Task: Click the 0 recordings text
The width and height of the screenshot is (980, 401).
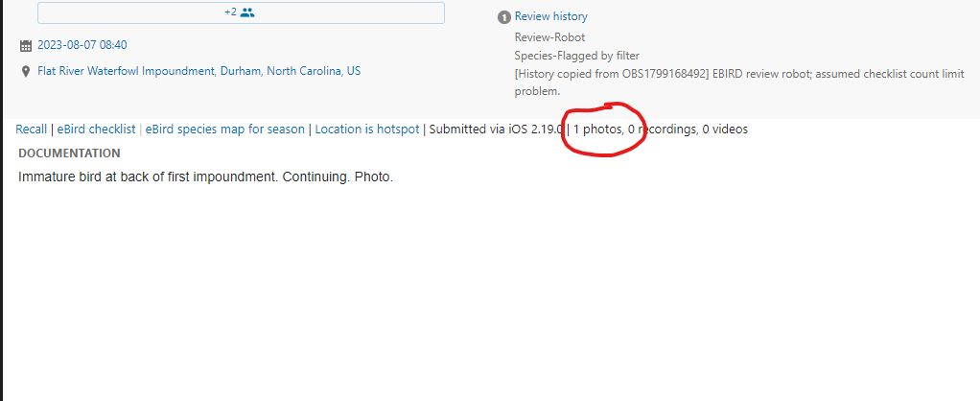Action: point(662,130)
